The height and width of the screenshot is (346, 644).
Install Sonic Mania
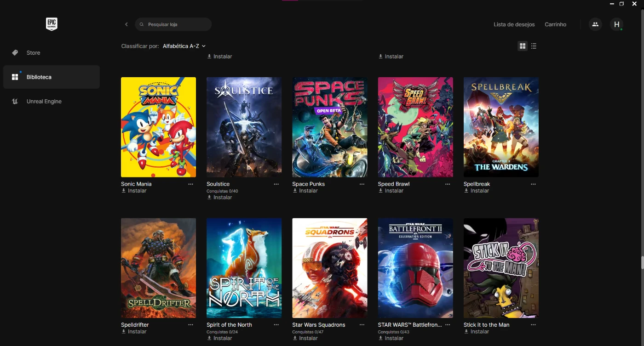[x=134, y=191]
